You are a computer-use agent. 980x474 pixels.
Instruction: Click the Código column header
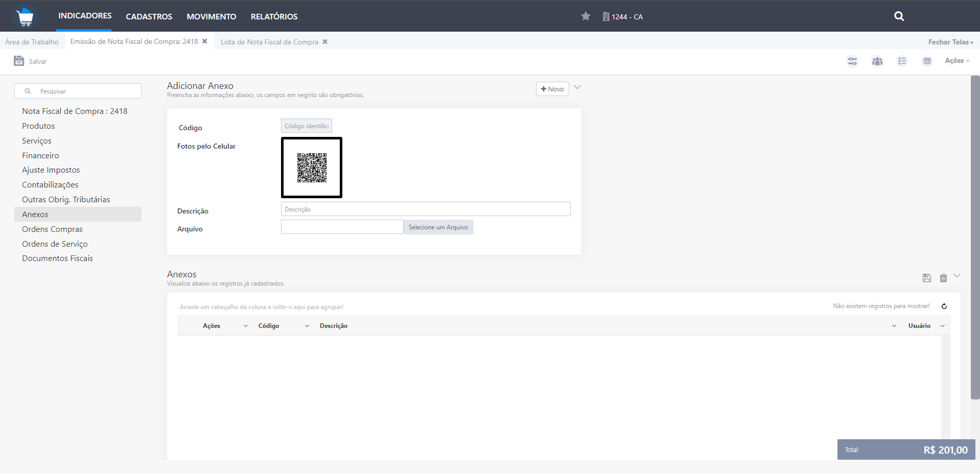269,326
